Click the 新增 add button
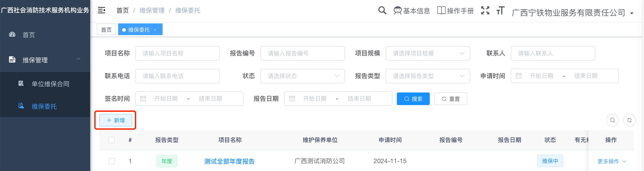 (x=115, y=120)
